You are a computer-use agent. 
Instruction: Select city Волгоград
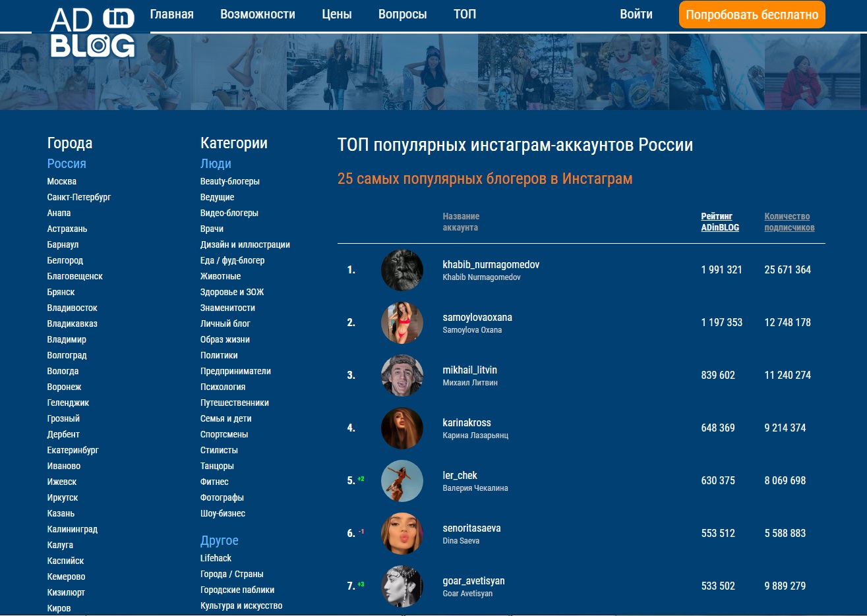pos(67,355)
